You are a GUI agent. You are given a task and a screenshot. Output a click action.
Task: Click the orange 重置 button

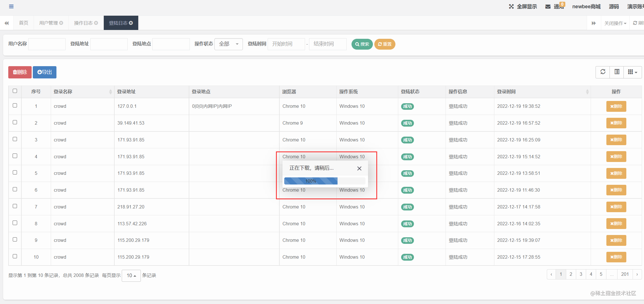(385, 44)
